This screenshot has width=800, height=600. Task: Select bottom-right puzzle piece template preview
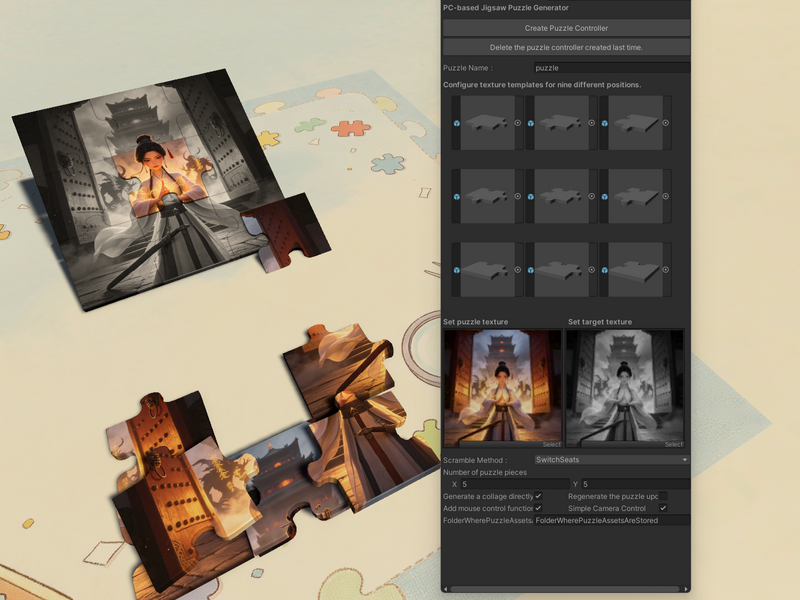pyautogui.click(x=635, y=270)
